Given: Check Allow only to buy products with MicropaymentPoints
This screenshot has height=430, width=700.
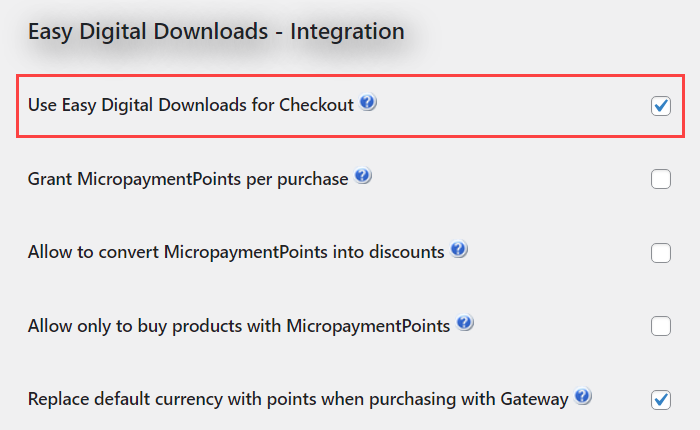Looking at the screenshot, I should point(661,326).
